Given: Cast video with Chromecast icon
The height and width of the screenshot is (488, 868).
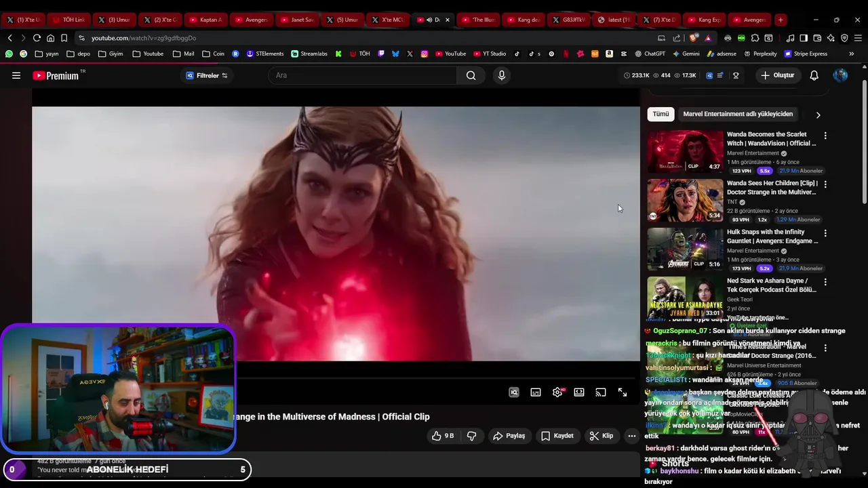Looking at the screenshot, I should [x=601, y=392].
